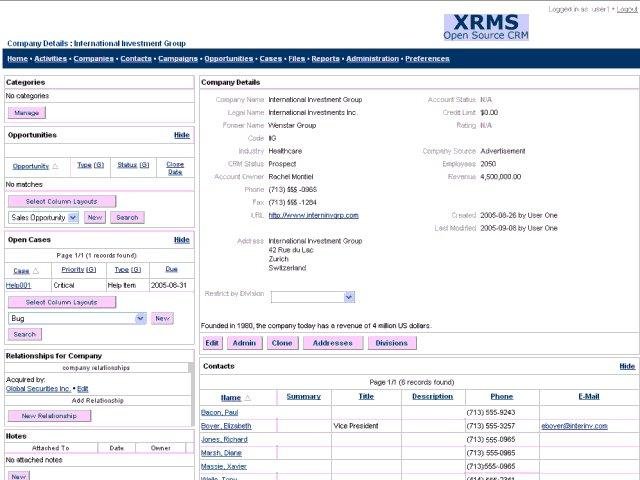The height and width of the screenshot is (480, 640).
Task: Open the Companies menu item
Action: pos(93,59)
